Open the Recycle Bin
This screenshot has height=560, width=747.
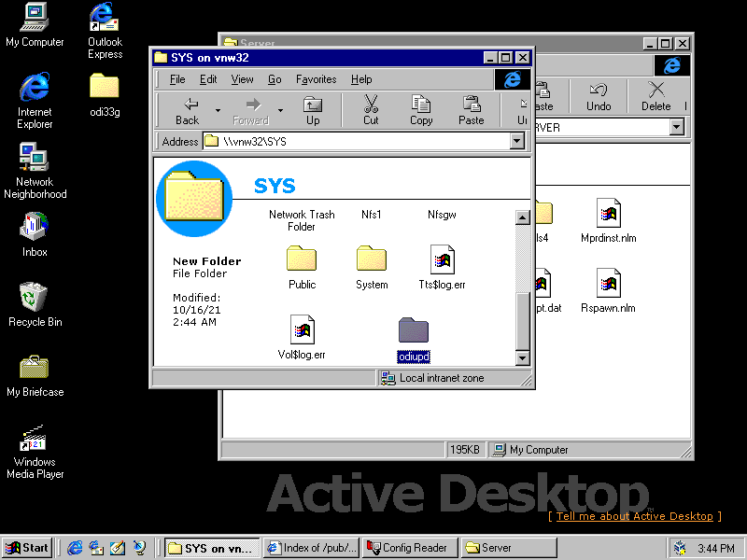35,305
